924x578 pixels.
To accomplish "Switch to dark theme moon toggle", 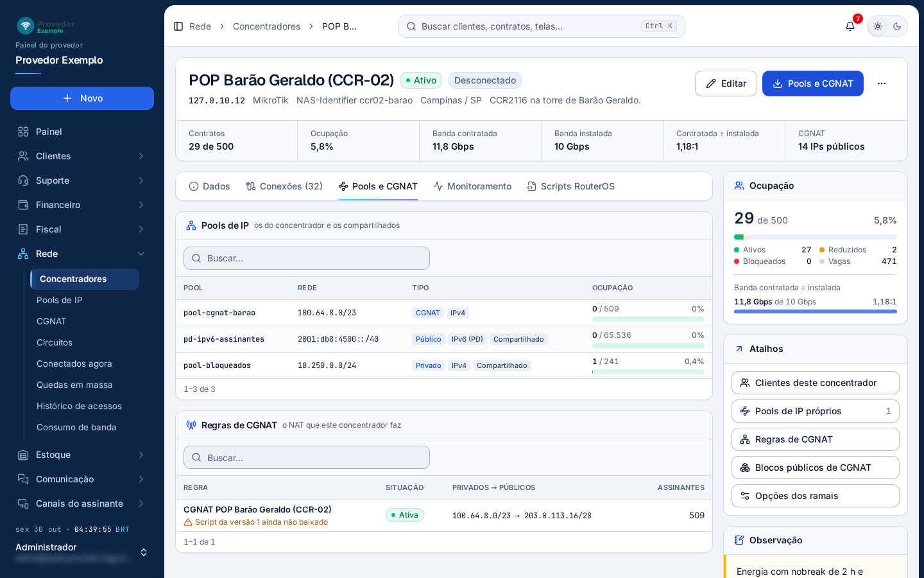I will point(897,26).
